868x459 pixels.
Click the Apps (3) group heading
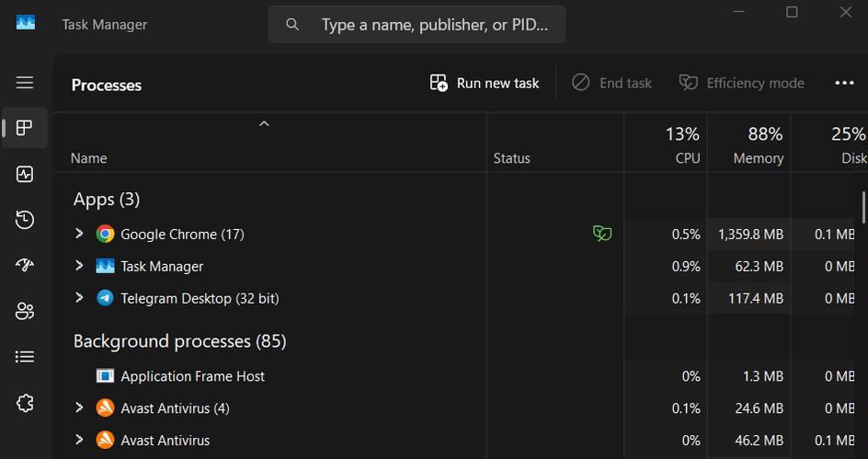pyautogui.click(x=107, y=200)
